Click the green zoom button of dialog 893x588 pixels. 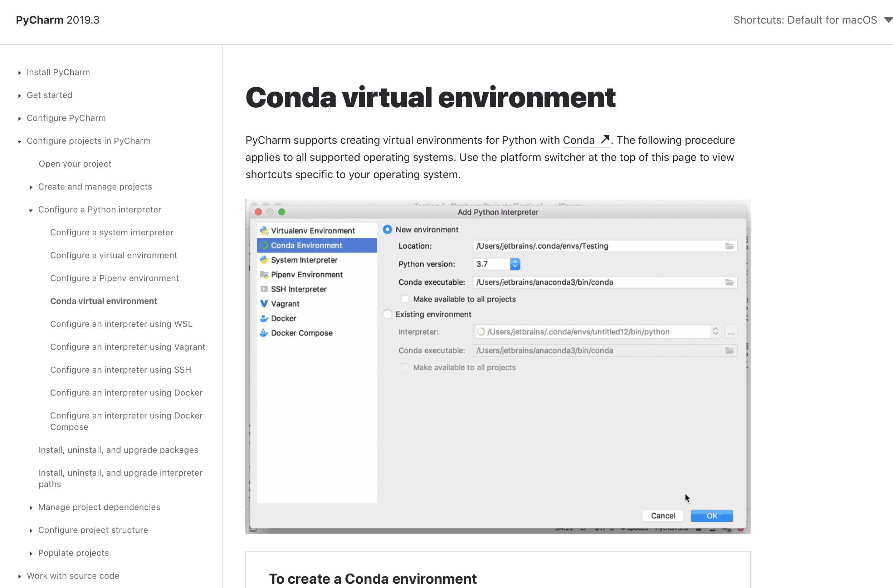pos(282,212)
